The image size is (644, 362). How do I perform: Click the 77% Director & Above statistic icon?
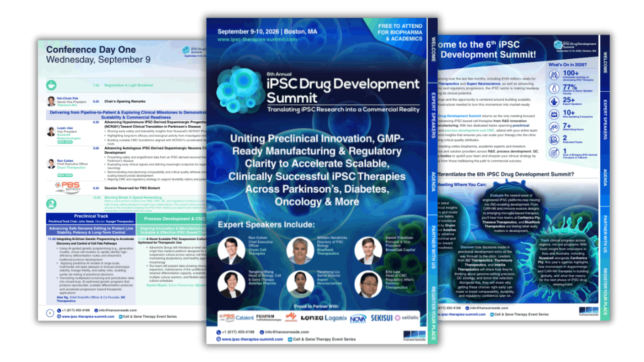coord(554,88)
